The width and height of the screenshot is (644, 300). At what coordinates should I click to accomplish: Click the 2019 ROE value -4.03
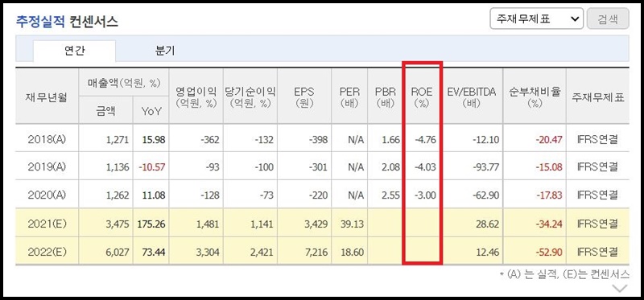coord(426,167)
